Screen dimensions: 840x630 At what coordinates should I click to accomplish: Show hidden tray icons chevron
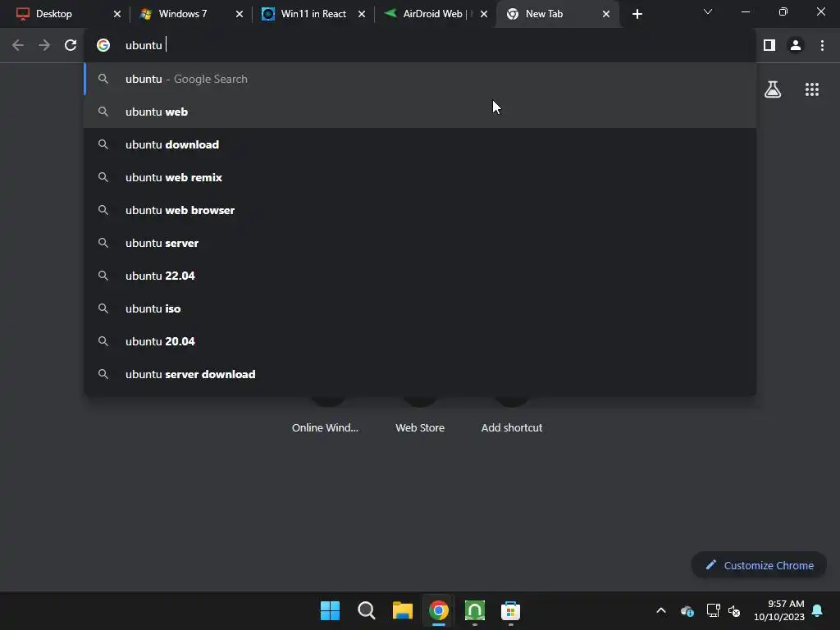coord(661,610)
